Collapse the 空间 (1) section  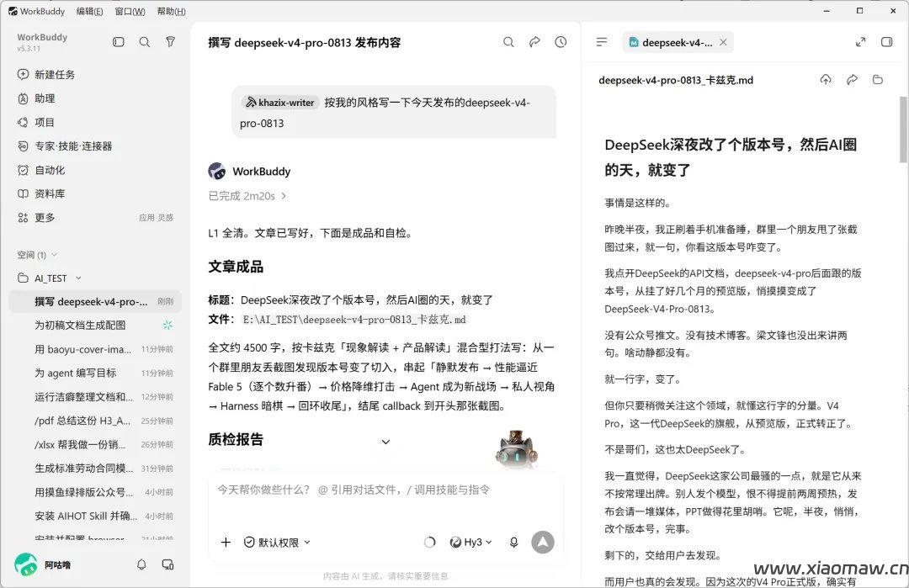(37, 255)
